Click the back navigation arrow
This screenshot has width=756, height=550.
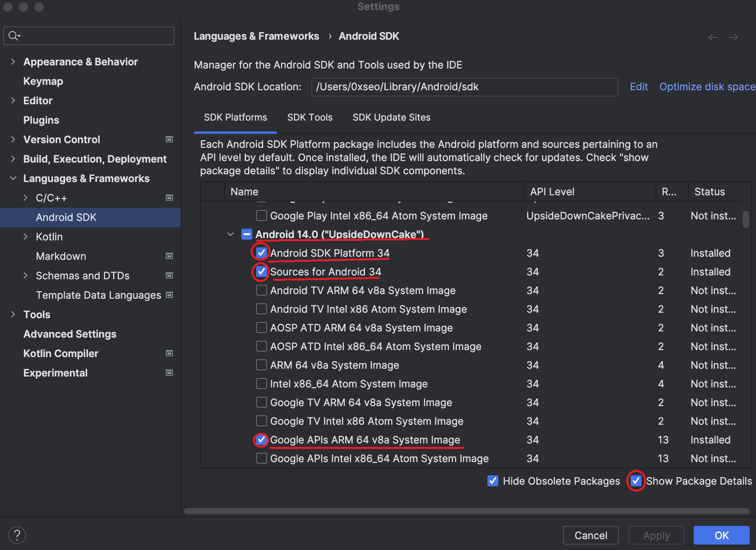coord(713,37)
